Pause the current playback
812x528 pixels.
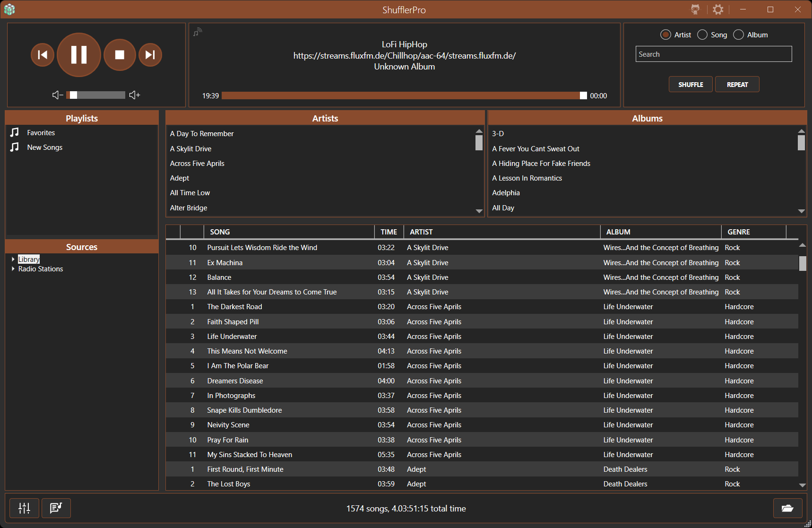coord(78,55)
